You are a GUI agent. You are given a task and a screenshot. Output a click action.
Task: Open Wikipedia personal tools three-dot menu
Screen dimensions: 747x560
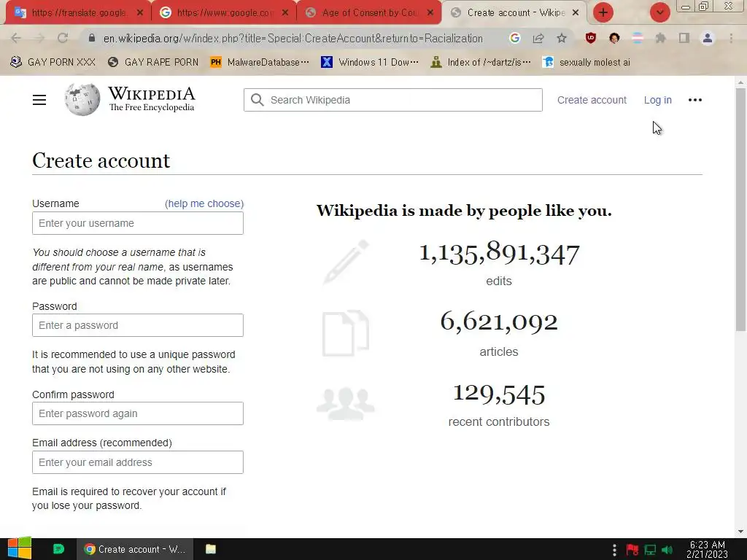coord(695,100)
